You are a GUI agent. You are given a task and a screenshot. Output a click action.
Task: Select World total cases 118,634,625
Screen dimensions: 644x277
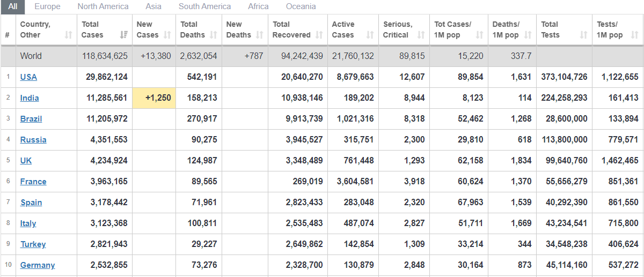click(x=105, y=56)
